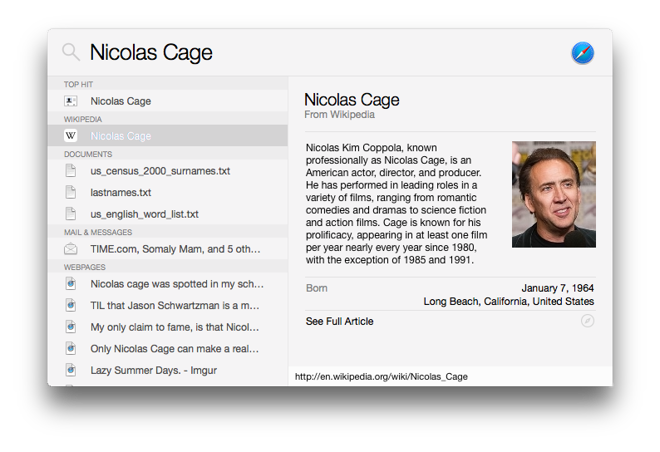
Task: Open 'My only claim to fame' webpage result
Action: (175, 327)
